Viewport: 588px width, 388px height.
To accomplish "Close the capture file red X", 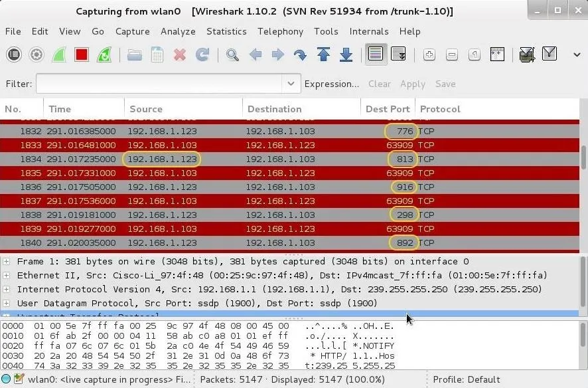I will coord(180,54).
